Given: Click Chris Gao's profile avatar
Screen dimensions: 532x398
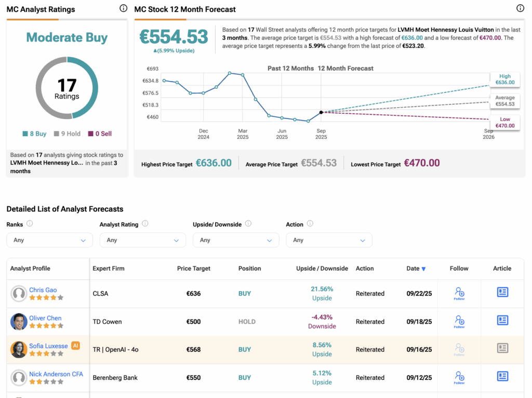Looking at the screenshot, I should tap(19, 294).
